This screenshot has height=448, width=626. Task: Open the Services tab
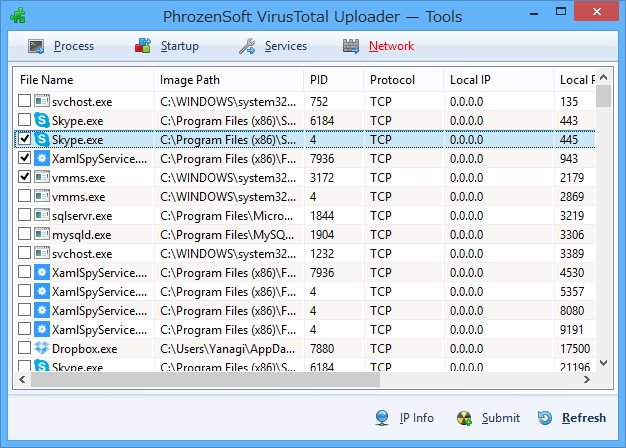pos(273,46)
